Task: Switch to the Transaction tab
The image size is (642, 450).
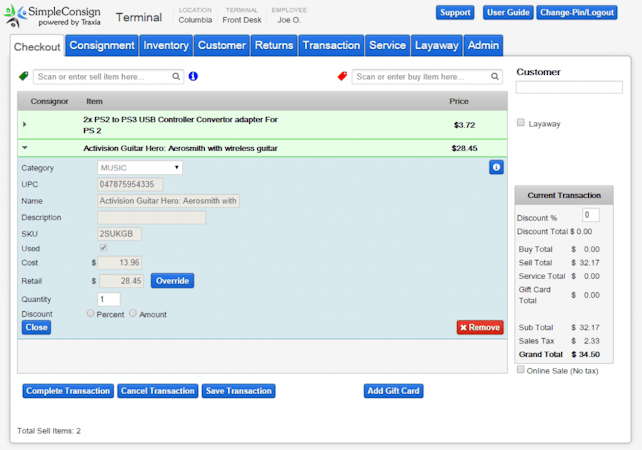Action: pos(331,45)
